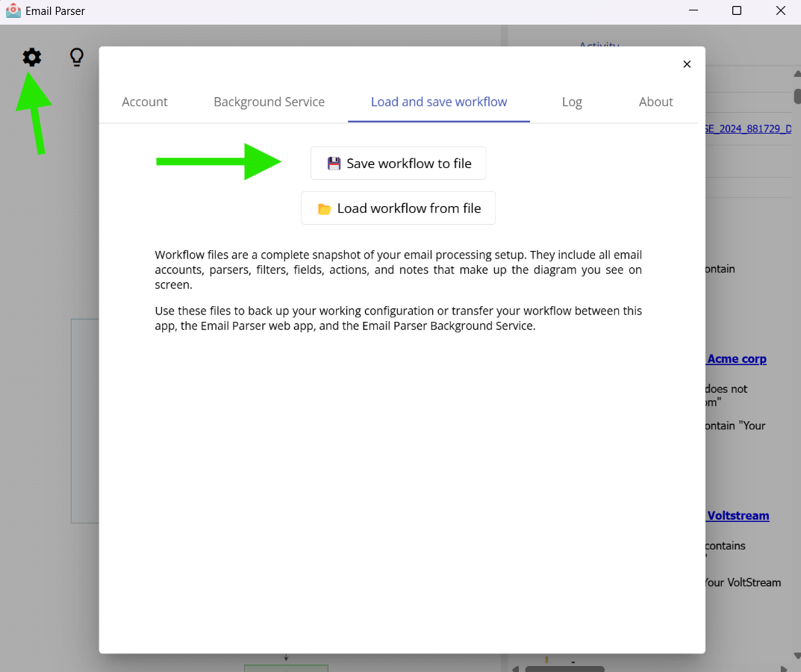Switch to the Account tab
Image resolution: width=801 pixels, height=672 pixels.
pos(144,102)
